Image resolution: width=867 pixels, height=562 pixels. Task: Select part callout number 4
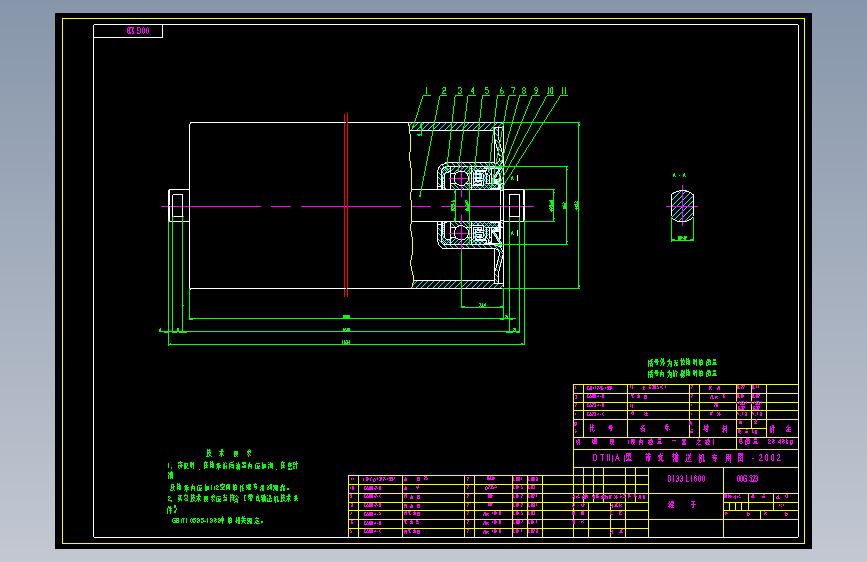click(x=472, y=91)
